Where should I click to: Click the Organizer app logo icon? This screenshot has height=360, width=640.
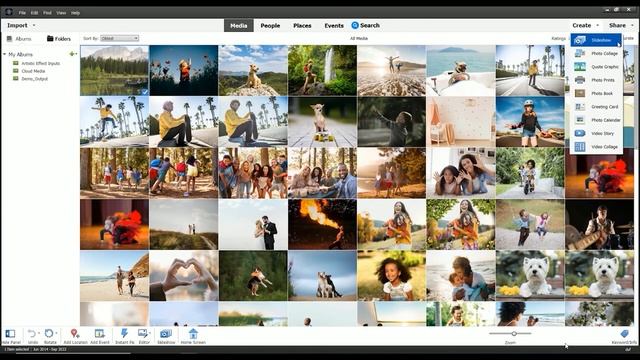coord(9,12)
